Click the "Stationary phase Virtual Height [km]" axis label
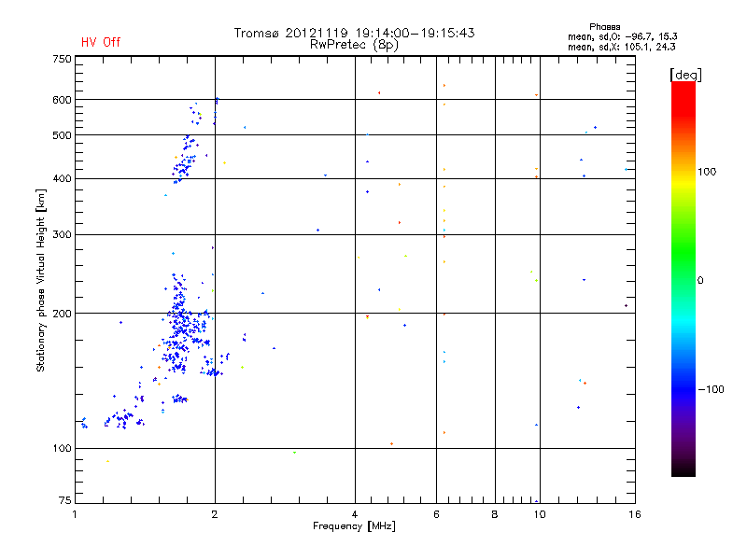This screenshot has height=560, width=747. click(41, 281)
